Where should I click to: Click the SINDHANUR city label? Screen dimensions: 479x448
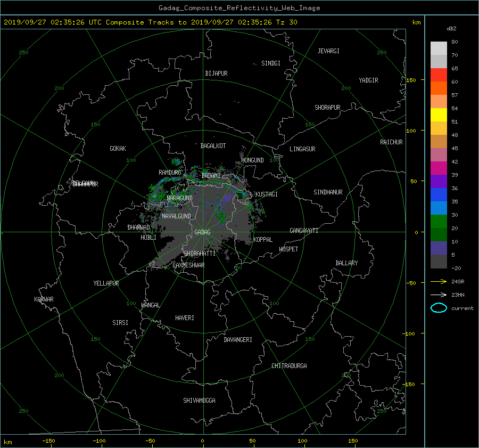click(x=328, y=192)
